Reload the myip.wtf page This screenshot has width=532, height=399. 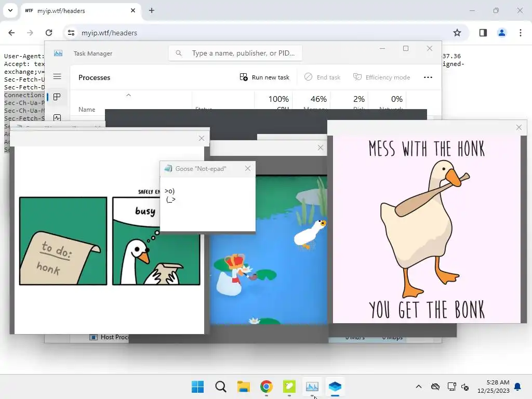(x=49, y=33)
